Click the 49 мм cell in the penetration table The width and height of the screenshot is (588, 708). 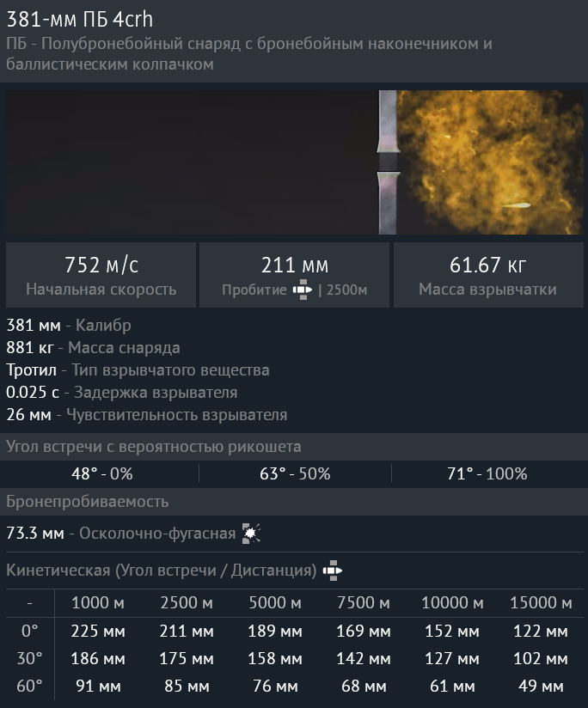tap(539, 687)
